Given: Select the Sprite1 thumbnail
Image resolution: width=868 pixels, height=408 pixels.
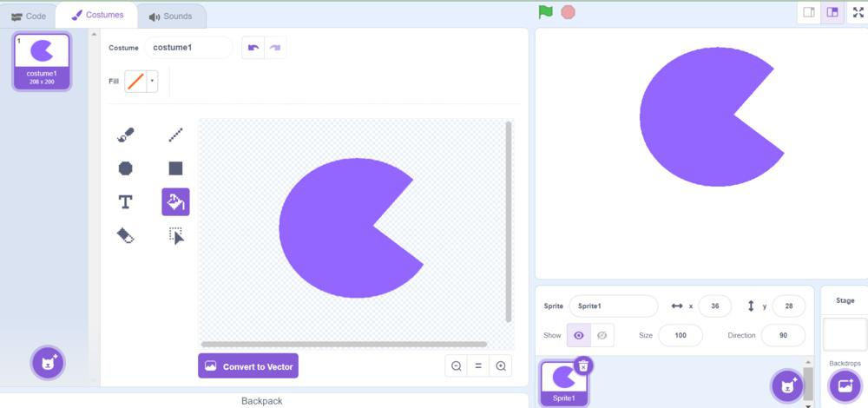Looking at the screenshot, I should 565,384.
